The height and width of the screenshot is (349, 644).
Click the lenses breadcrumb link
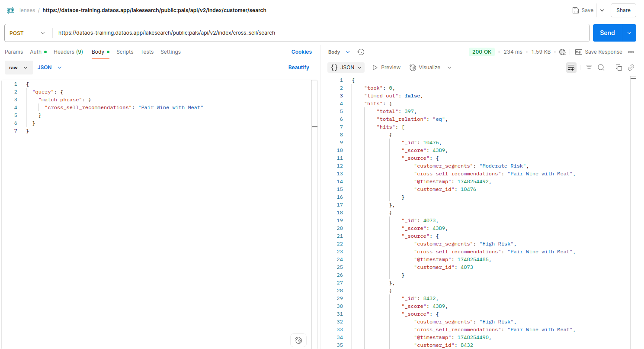(27, 10)
